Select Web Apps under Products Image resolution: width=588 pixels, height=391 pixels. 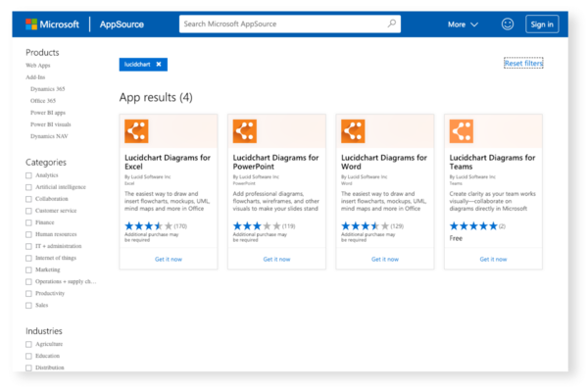(38, 66)
